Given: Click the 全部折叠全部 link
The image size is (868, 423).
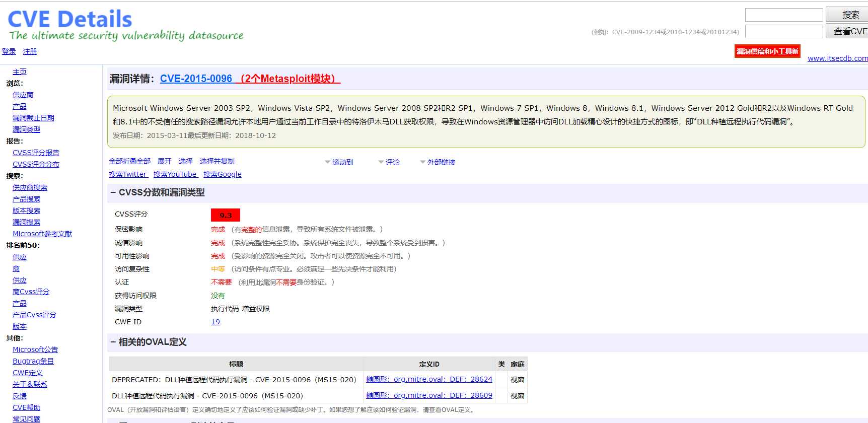Looking at the screenshot, I should 130,161.
